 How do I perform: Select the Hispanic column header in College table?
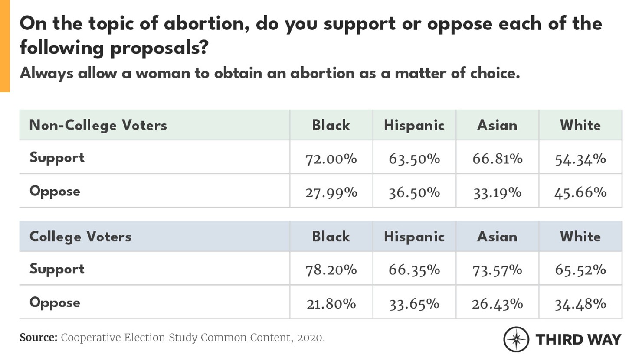click(414, 237)
